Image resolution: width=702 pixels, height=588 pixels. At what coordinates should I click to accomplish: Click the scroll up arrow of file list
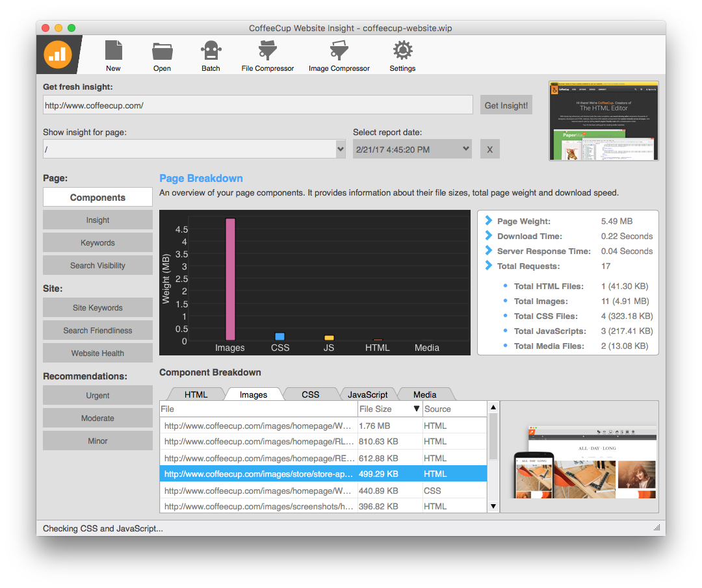coord(493,407)
